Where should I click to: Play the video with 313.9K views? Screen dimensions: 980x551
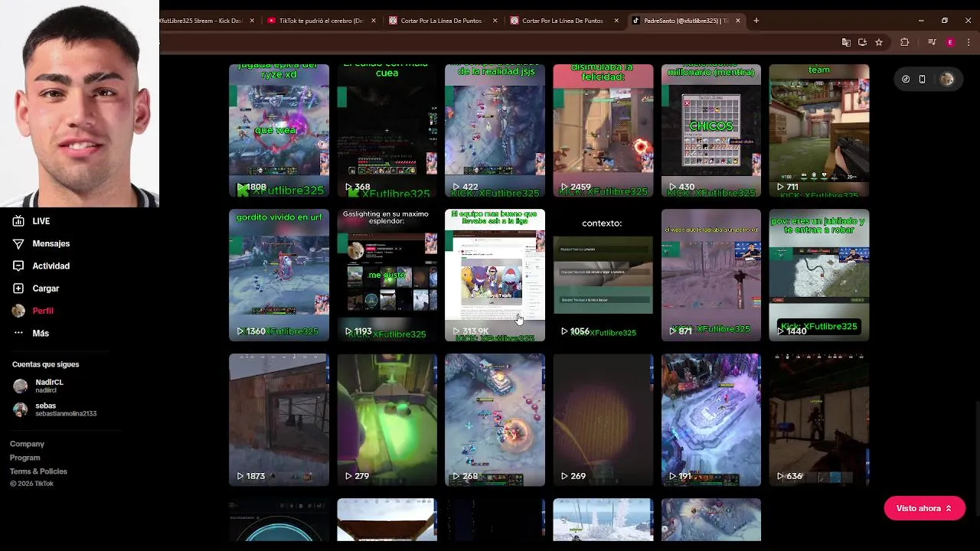(495, 275)
